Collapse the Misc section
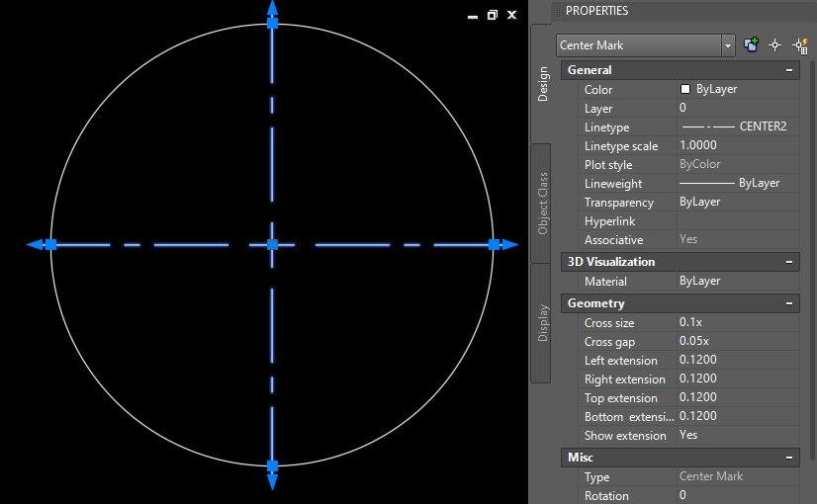817x504 pixels. tap(789, 458)
